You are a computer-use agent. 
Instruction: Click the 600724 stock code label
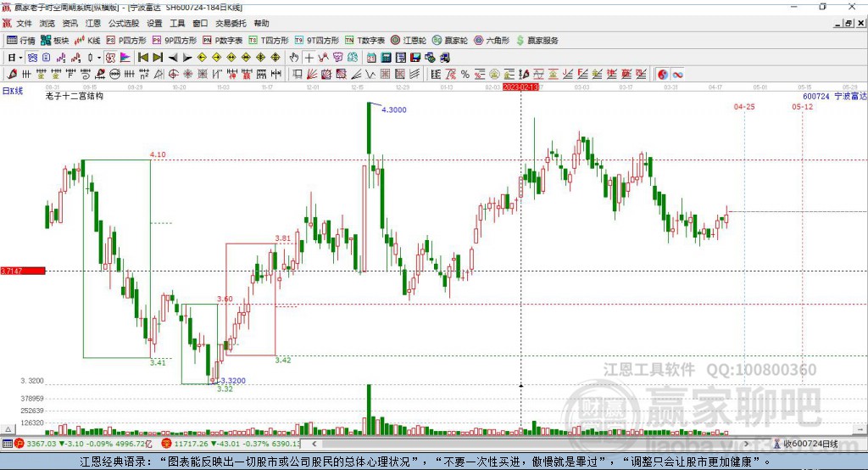coord(816,96)
